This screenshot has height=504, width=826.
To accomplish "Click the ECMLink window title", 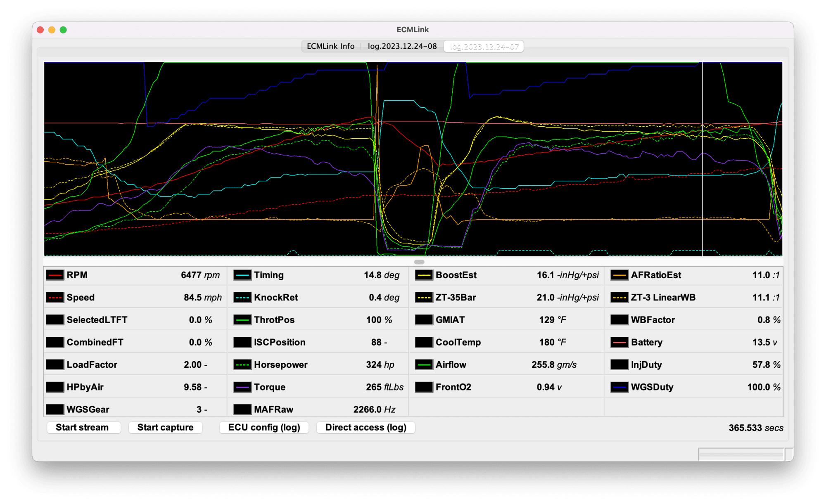I will [413, 30].
